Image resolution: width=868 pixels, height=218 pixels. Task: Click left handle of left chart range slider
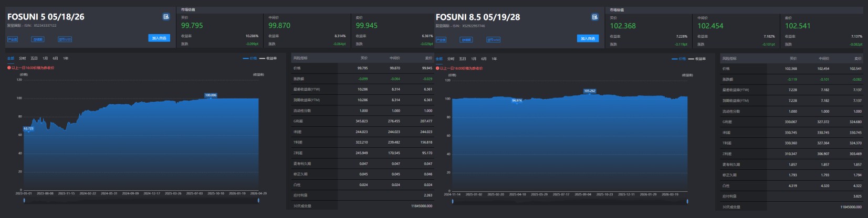tap(24, 200)
